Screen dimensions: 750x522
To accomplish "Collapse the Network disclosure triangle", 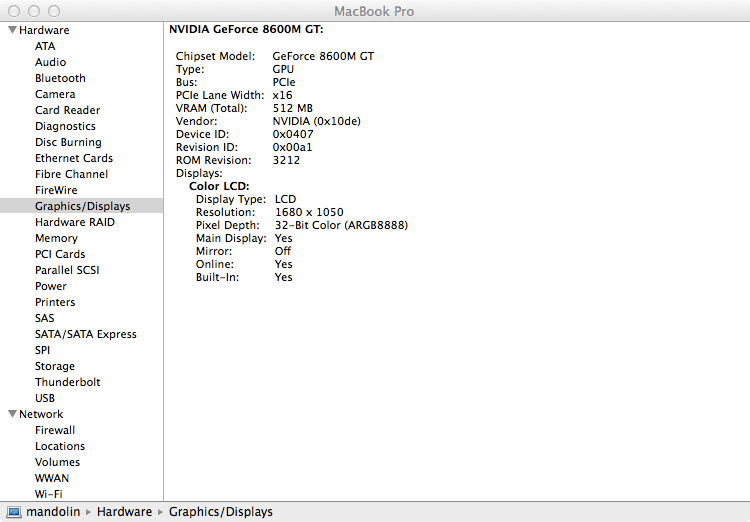I will tap(12, 414).
